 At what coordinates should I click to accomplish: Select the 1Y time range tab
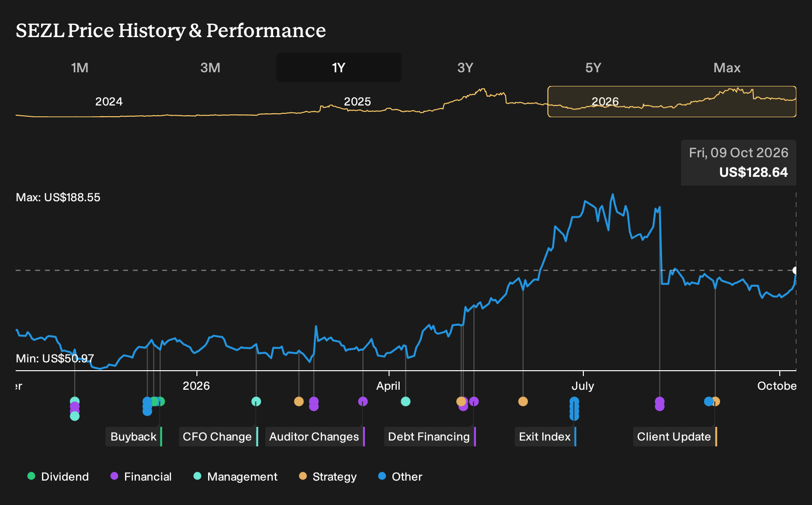(339, 67)
